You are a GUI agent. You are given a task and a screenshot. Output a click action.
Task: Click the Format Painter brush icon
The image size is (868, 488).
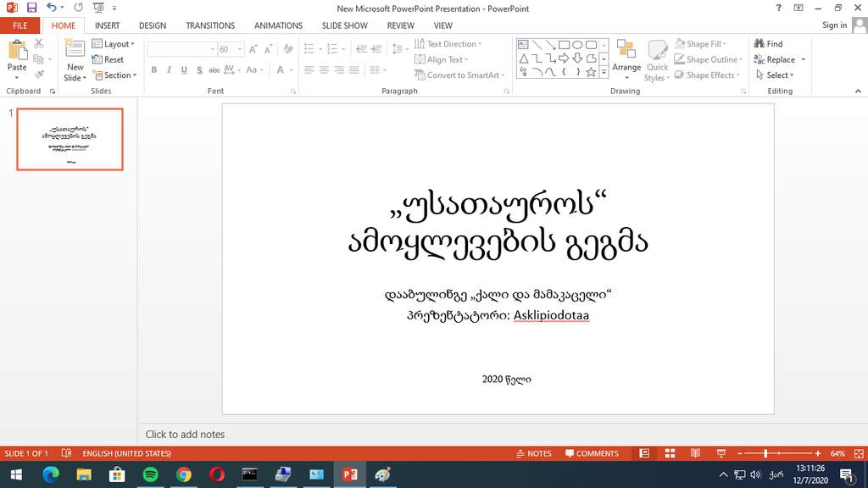39,75
